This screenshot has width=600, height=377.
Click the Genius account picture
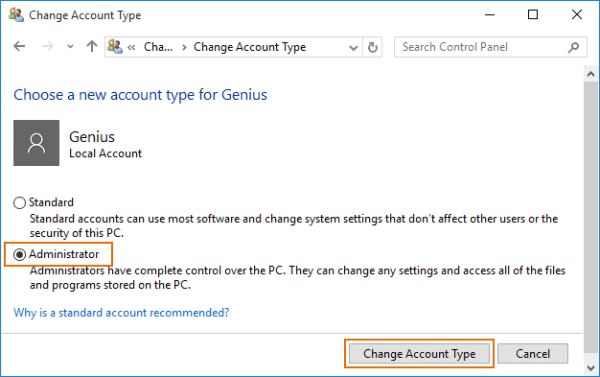pyautogui.click(x=36, y=143)
